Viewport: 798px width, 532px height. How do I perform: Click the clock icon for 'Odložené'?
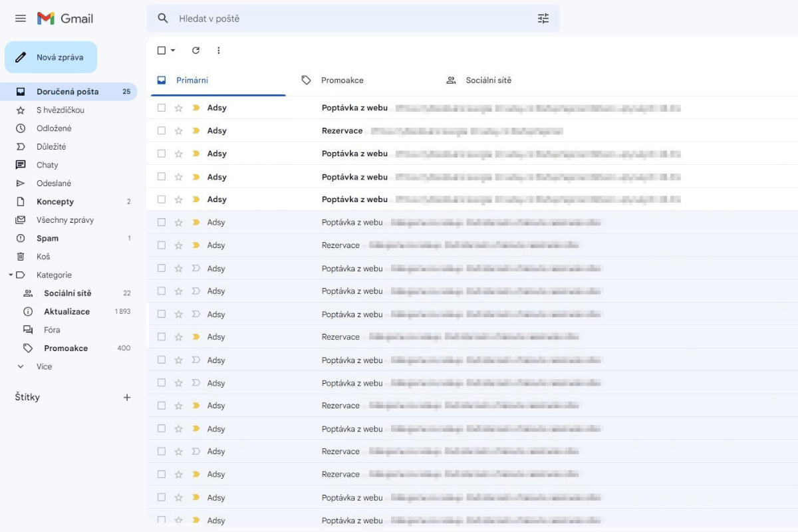(21, 128)
